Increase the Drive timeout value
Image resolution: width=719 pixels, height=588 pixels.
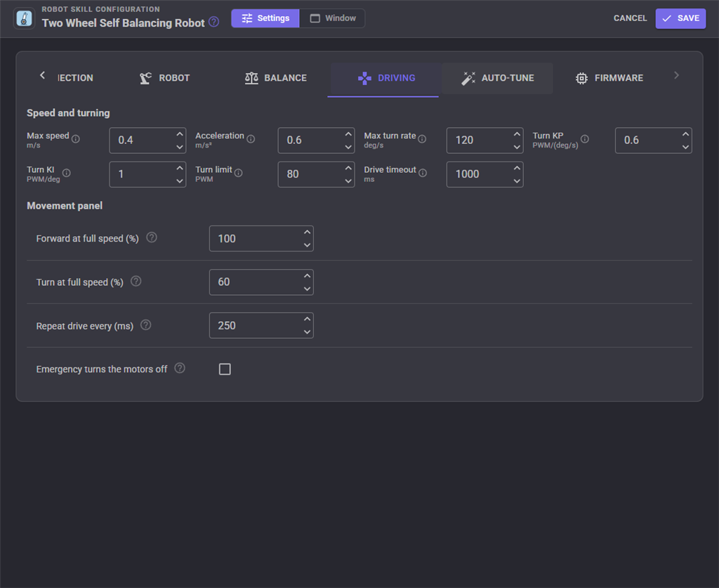tap(517, 169)
